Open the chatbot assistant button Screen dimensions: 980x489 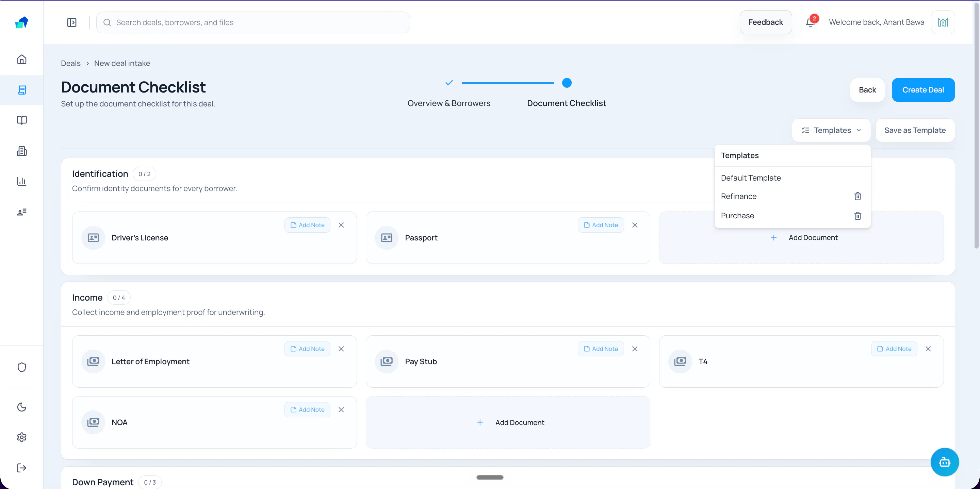(x=945, y=462)
